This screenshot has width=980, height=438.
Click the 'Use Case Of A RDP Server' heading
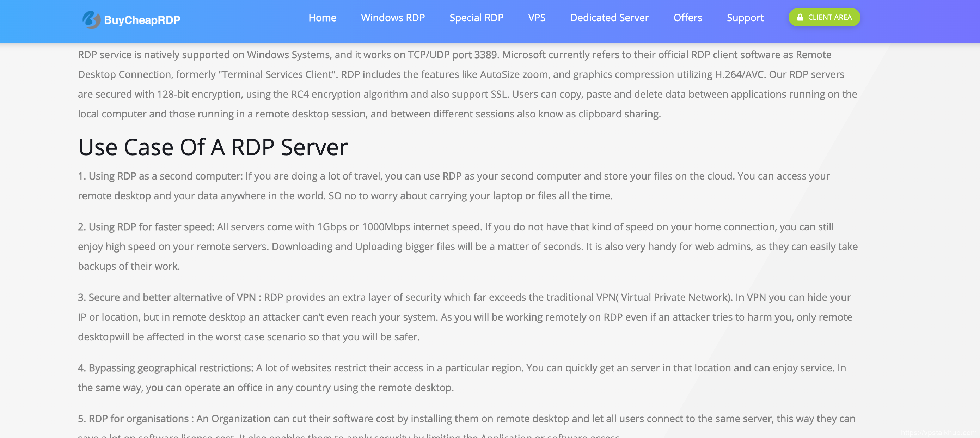point(213,147)
